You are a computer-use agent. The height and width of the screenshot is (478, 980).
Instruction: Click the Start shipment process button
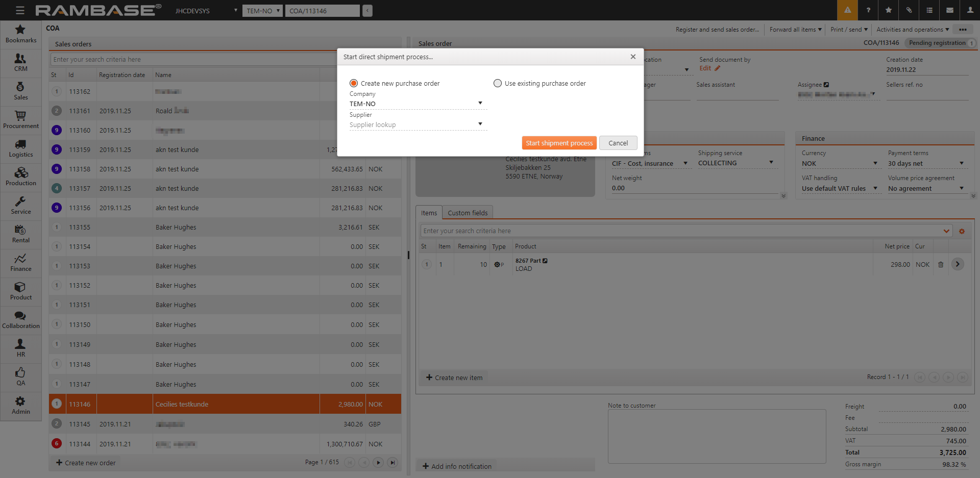tap(559, 143)
